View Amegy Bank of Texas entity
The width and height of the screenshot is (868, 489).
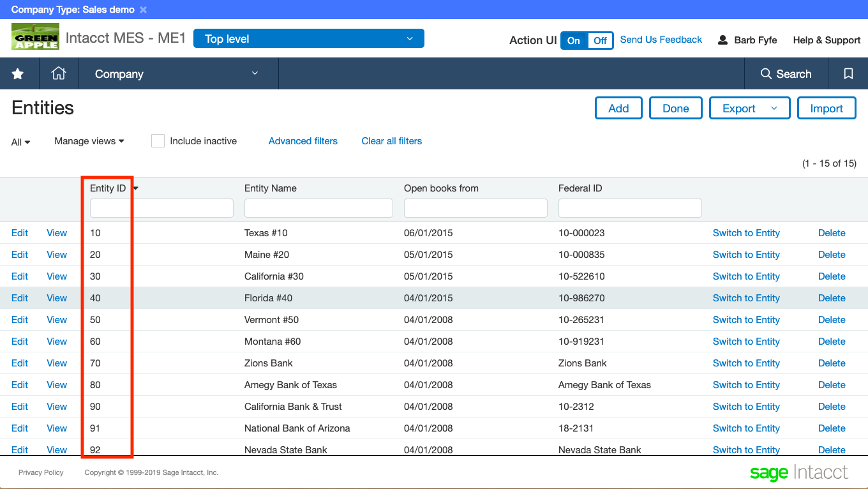pyautogui.click(x=57, y=385)
